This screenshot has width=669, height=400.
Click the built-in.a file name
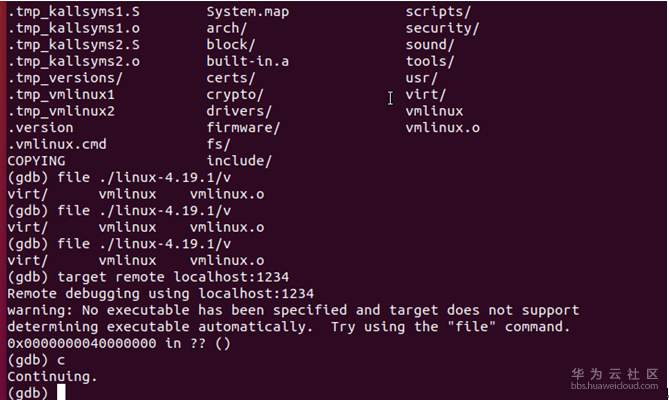coord(247,61)
